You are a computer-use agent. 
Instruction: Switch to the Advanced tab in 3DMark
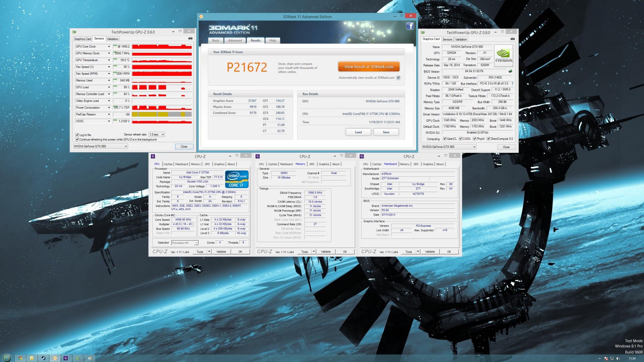pos(235,41)
